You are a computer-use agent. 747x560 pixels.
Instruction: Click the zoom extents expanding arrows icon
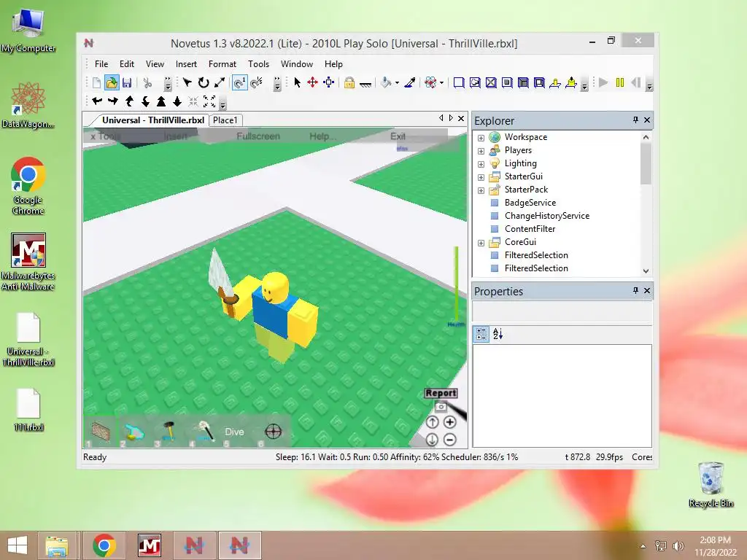[x=209, y=101]
